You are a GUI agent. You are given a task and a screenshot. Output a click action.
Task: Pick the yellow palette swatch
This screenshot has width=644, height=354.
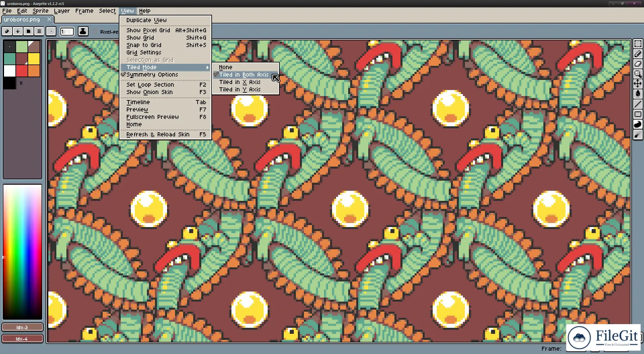34,59
